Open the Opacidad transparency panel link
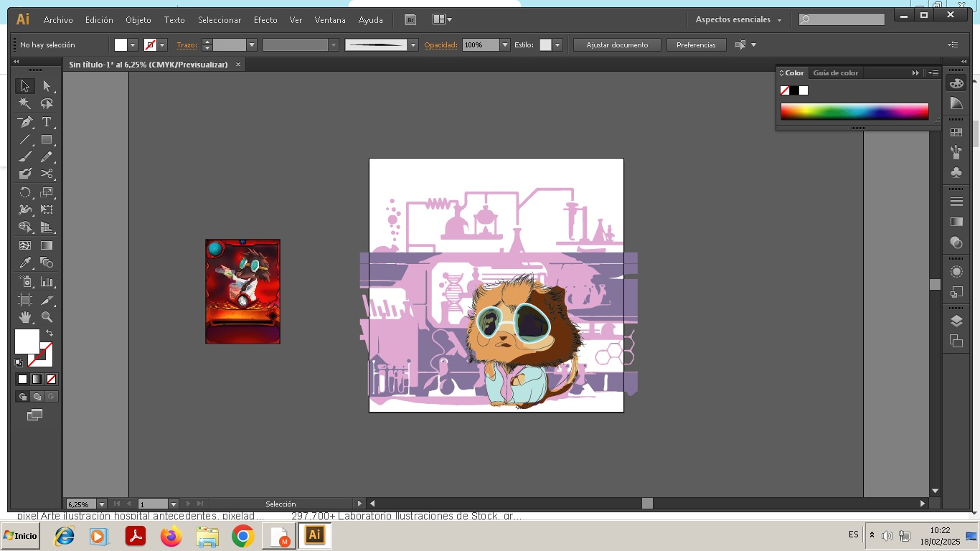This screenshot has height=551, width=980. pyautogui.click(x=440, y=45)
